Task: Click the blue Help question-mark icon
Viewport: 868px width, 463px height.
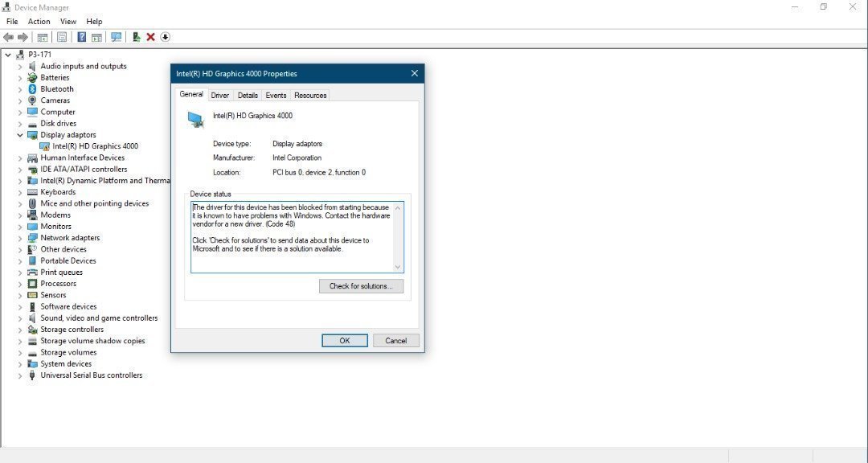Action: [81, 37]
